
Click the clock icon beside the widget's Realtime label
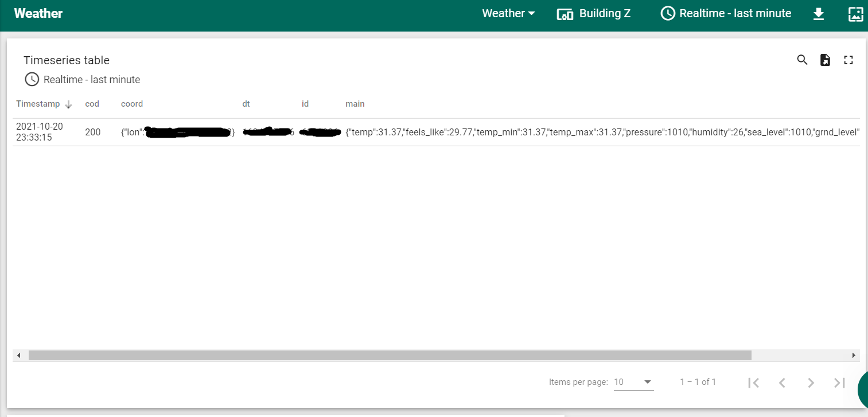tap(32, 79)
